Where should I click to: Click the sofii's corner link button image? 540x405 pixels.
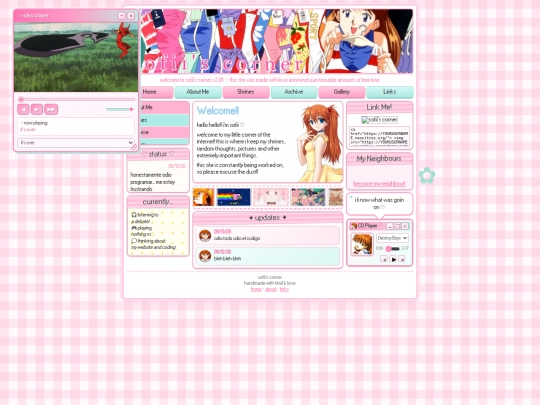pyautogui.click(x=380, y=120)
